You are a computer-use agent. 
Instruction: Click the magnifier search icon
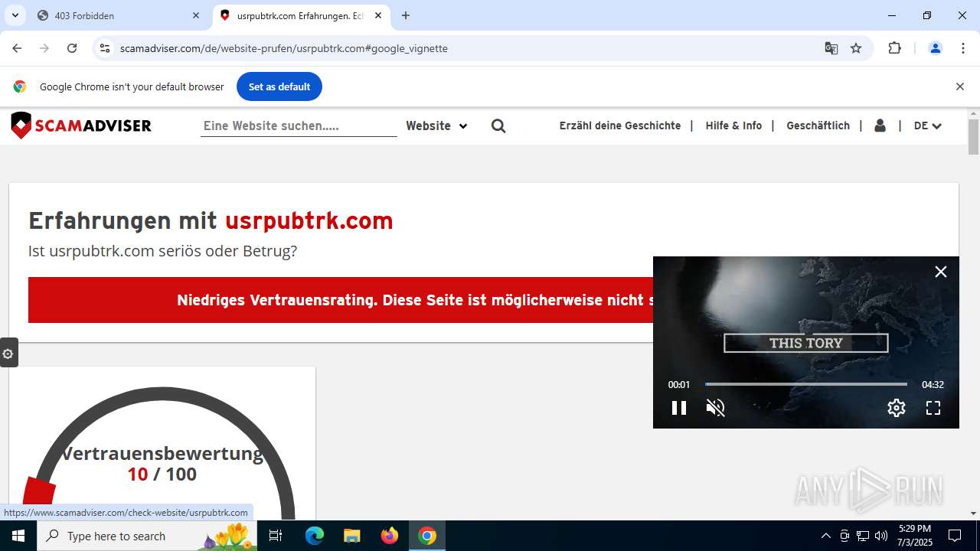[498, 126]
